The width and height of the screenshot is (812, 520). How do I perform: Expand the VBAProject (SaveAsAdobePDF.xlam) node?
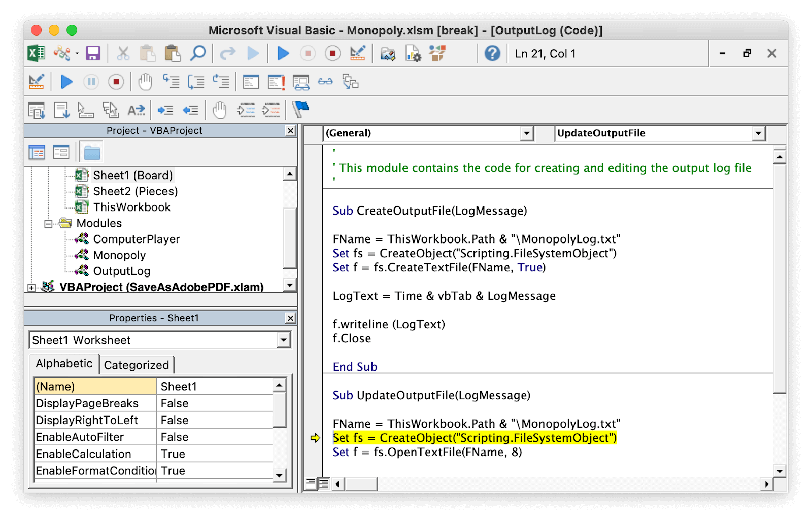tap(31, 288)
